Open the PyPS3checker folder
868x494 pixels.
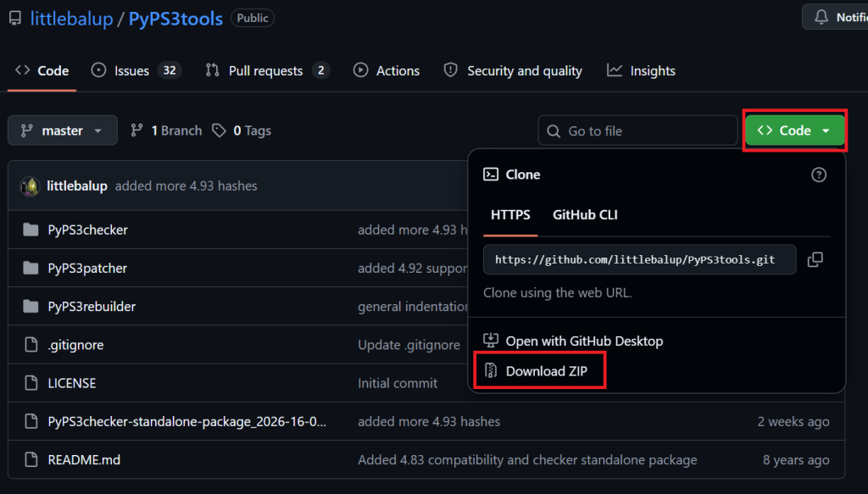pyautogui.click(x=87, y=230)
